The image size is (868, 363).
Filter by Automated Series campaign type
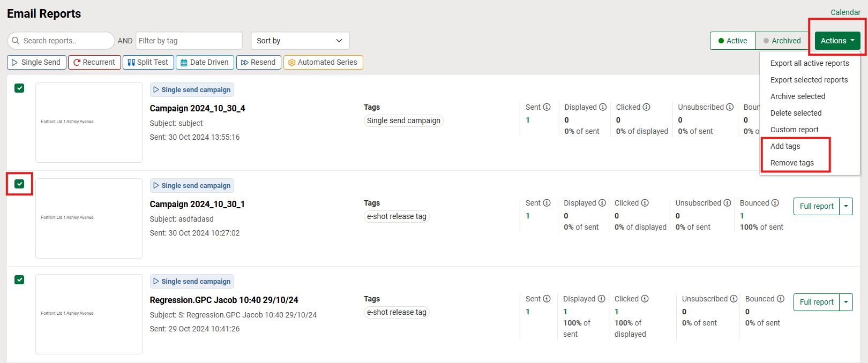click(323, 62)
